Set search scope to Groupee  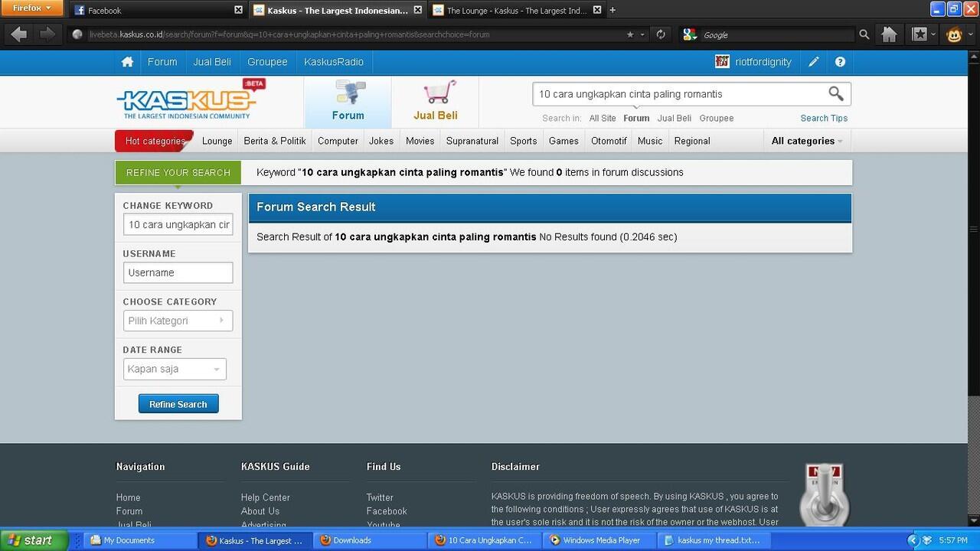click(717, 119)
